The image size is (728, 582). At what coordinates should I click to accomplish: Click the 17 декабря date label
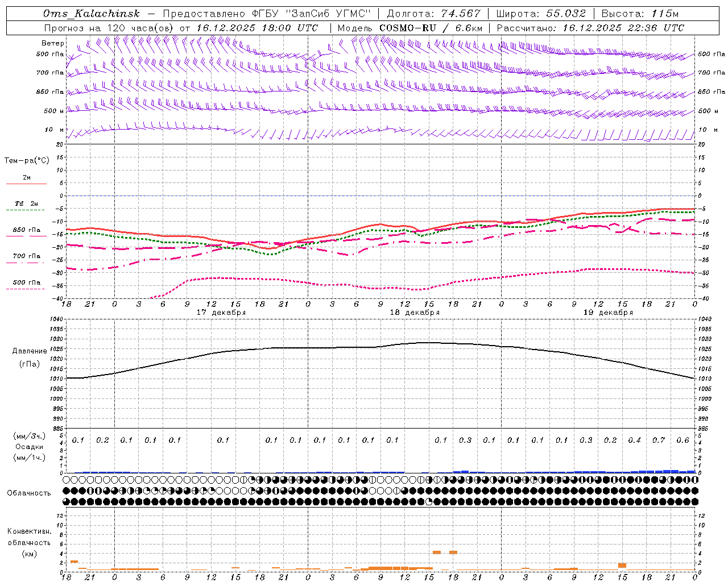(x=221, y=313)
